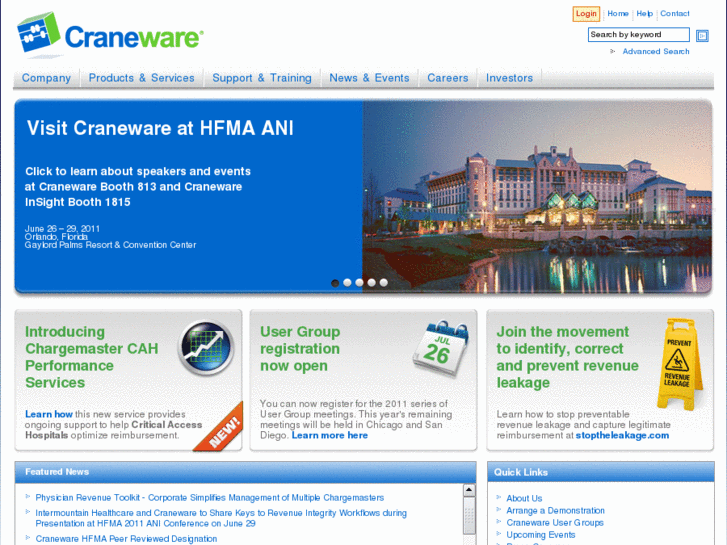
Task: Select the fourth carousel slide dot
Action: click(x=371, y=282)
